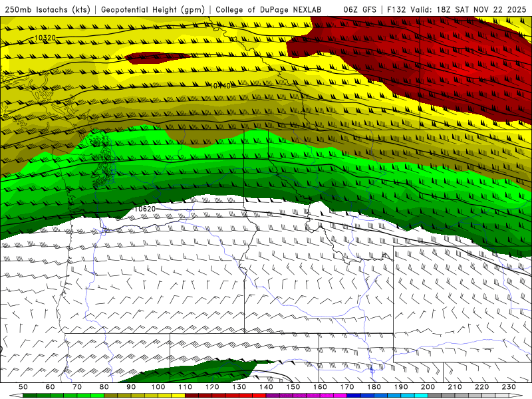532x399 pixels.
Task: Click the cyan segment of the color bar
Action: coord(421,396)
